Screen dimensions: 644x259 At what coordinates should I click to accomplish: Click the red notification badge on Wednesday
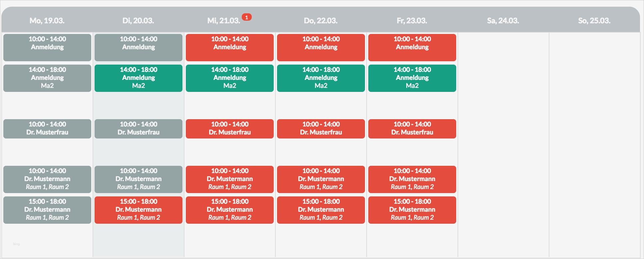(246, 17)
